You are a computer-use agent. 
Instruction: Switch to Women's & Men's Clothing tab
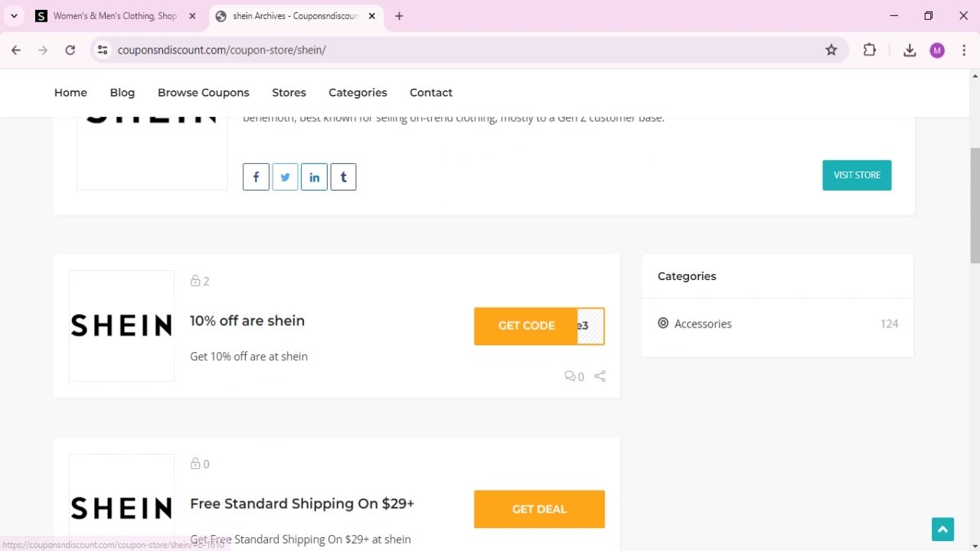tap(116, 16)
